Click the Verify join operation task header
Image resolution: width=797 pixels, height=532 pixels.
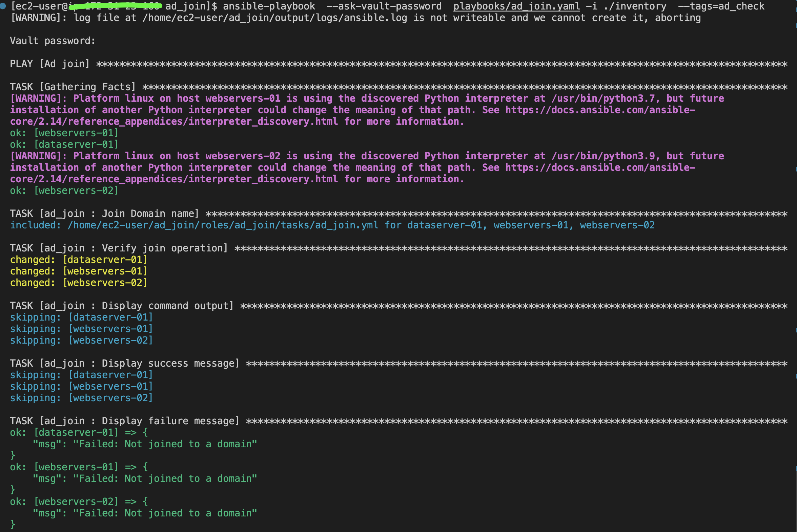(x=119, y=248)
